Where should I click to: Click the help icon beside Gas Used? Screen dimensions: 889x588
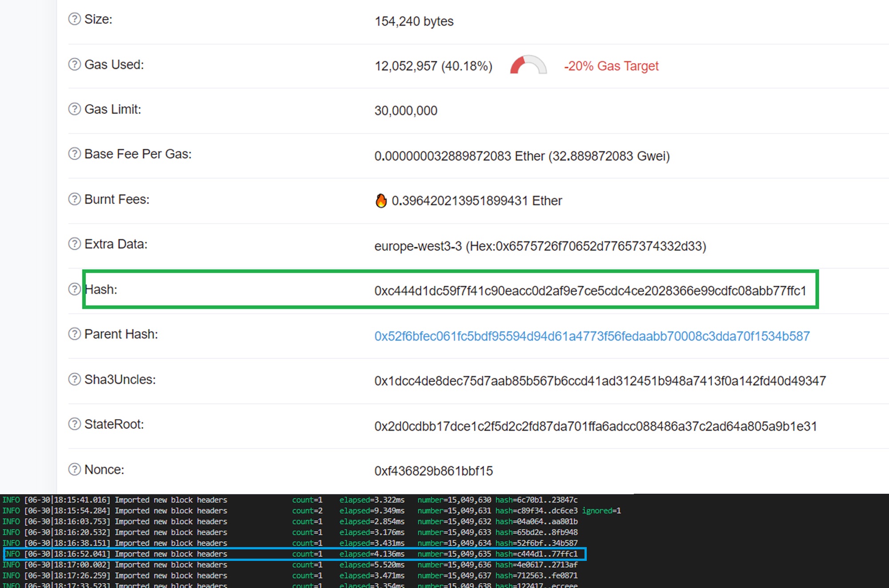pos(74,64)
